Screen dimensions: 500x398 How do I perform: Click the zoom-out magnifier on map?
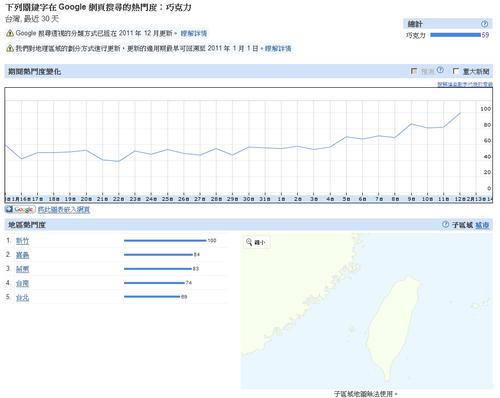pyautogui.click(x=249, y=242)
